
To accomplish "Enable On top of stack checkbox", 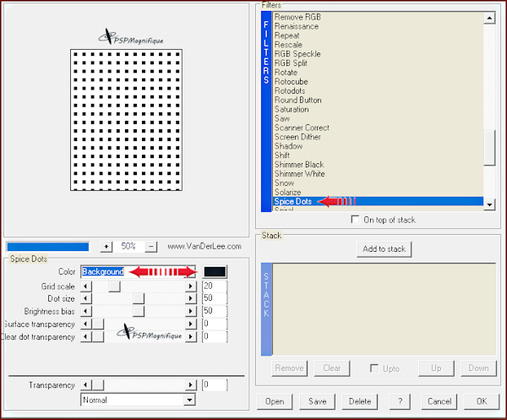I will (x=356, y=219).
